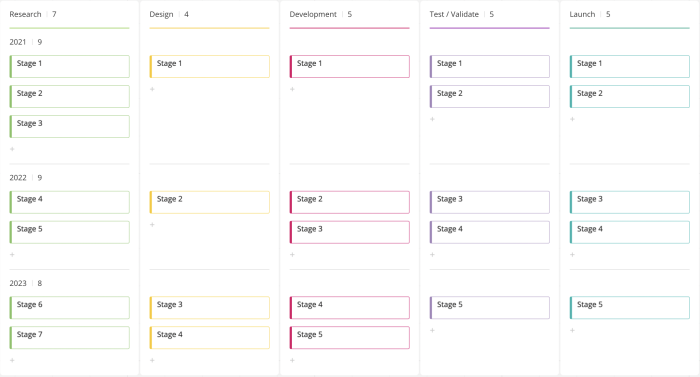700x377 pixels.
Task: Open Launch Stage 4 card
Action: pyautogui.click(x=629, y=232)
